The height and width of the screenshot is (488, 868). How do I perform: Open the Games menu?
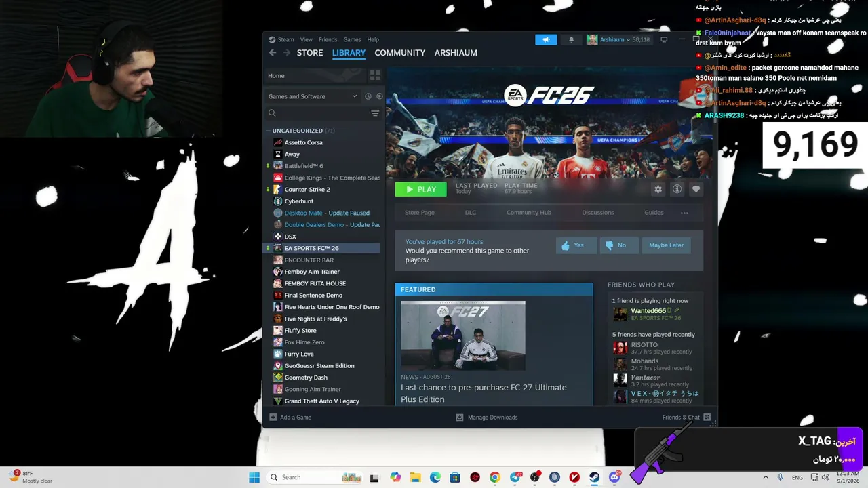tap(352, 39)
